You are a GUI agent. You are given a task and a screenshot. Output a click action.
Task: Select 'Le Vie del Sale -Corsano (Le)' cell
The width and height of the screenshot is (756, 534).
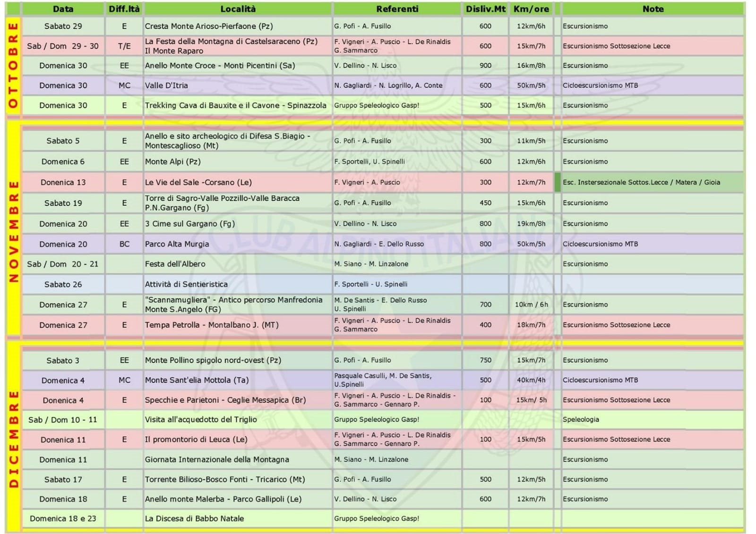238,182
